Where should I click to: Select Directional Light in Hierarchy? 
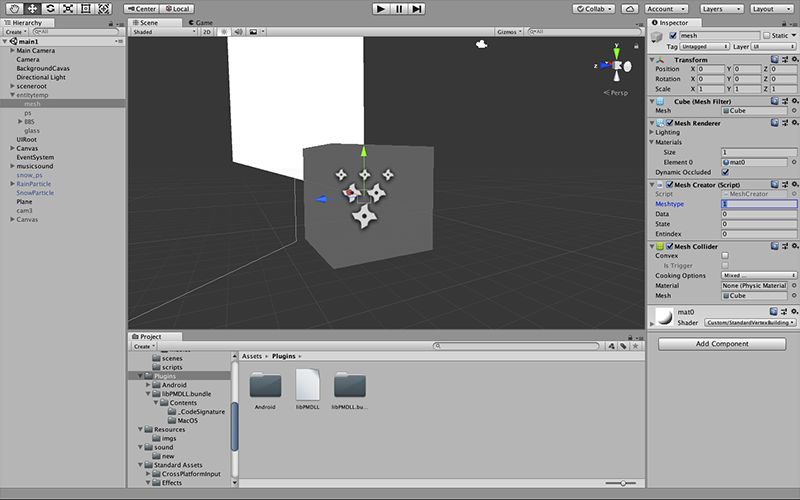[41, 77]
